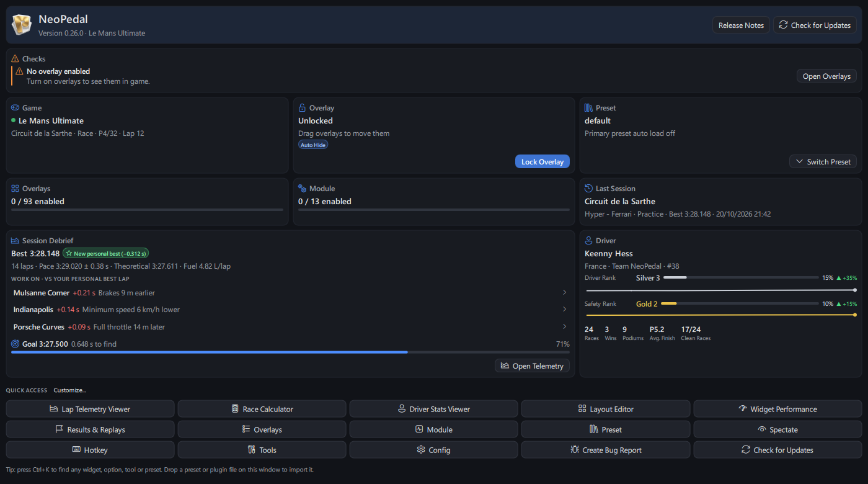Click the gears icon beside Module heading

coord(302,188)
